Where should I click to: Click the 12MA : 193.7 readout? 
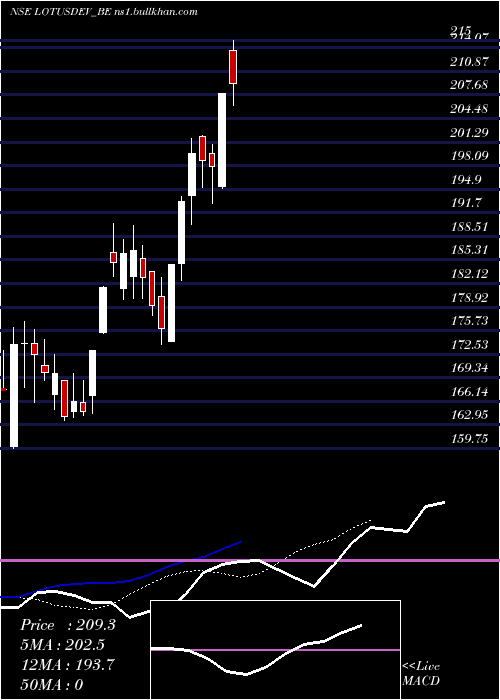coord(67,665)
